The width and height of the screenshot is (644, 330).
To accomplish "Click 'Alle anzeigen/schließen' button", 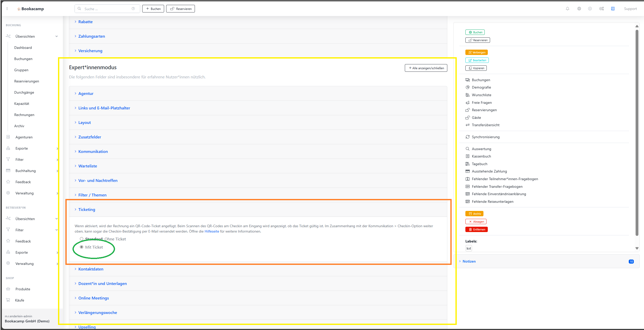I will pyautogui.click(x=426, y=68).
